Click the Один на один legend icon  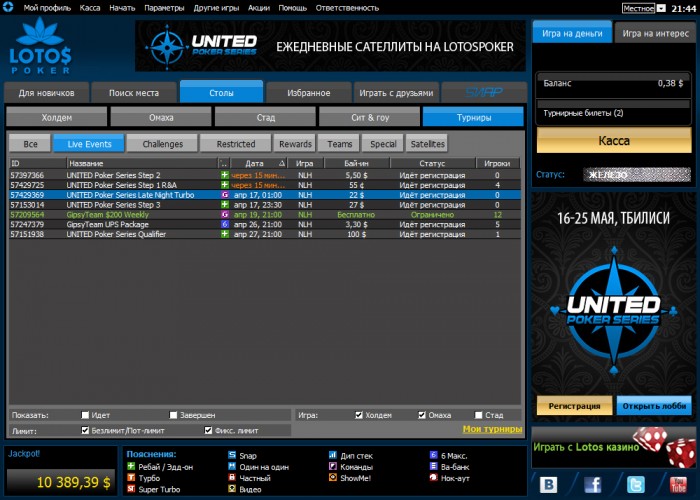tap(232, 467)
